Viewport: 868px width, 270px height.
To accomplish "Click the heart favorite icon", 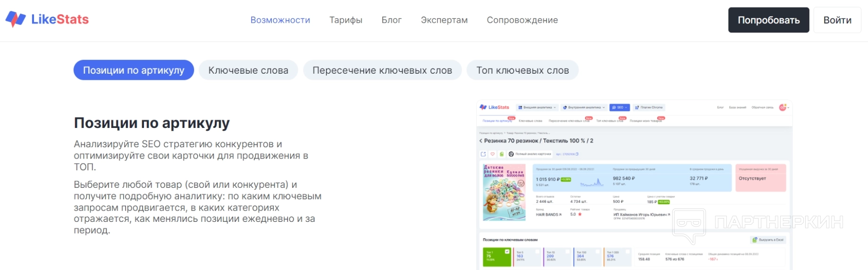I will coord(492,154).
